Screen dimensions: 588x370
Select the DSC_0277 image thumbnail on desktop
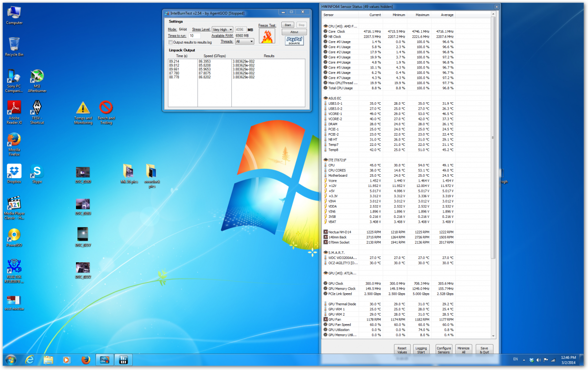click(83, 238)
